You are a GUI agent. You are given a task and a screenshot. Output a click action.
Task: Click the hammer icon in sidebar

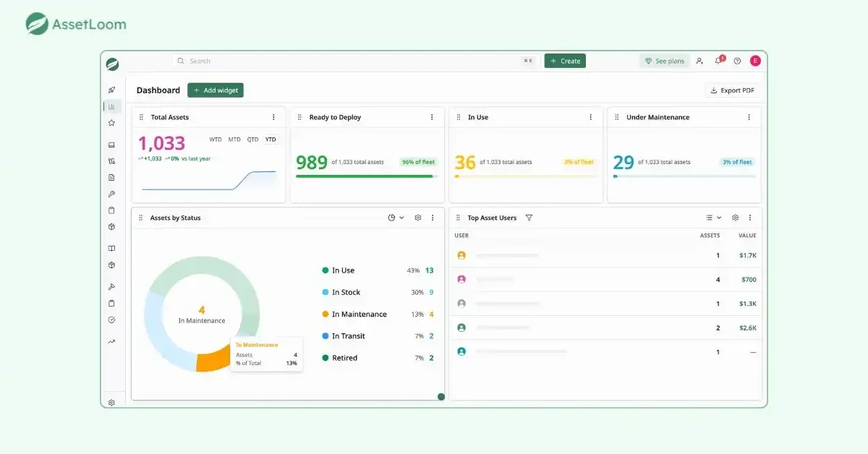tap(111, 286)
